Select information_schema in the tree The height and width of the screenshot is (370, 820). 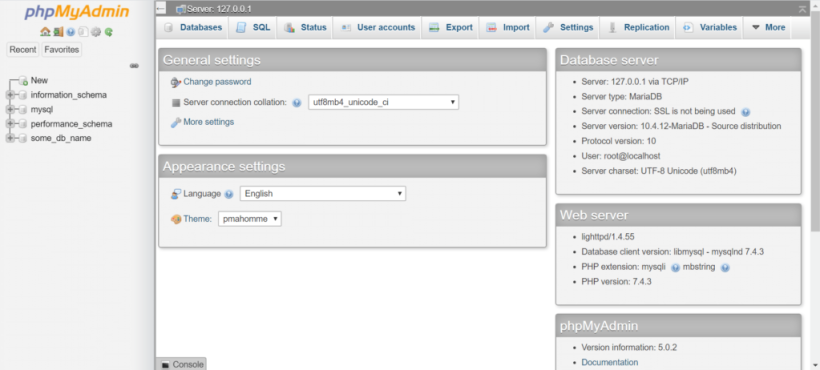(69, 95)
